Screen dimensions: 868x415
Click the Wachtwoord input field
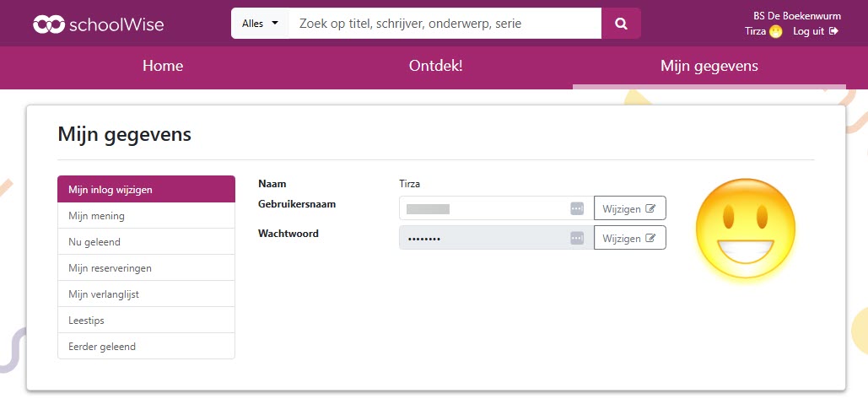click(x=496, y=238)
